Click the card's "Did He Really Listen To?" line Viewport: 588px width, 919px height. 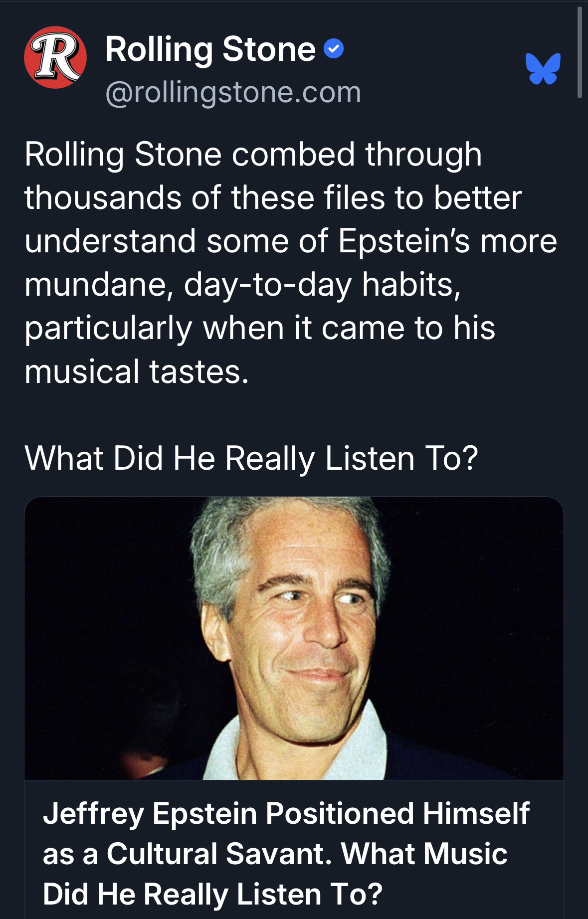pyautogui.click(x=212, y=894)
